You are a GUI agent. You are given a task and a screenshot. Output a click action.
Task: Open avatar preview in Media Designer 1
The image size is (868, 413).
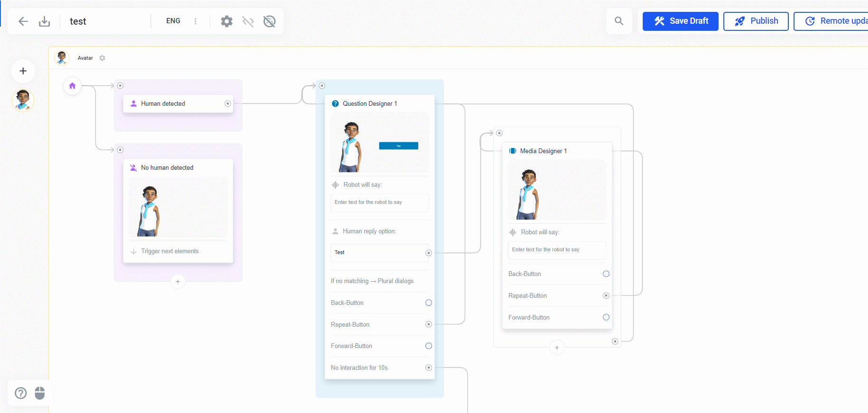[557, 190]
